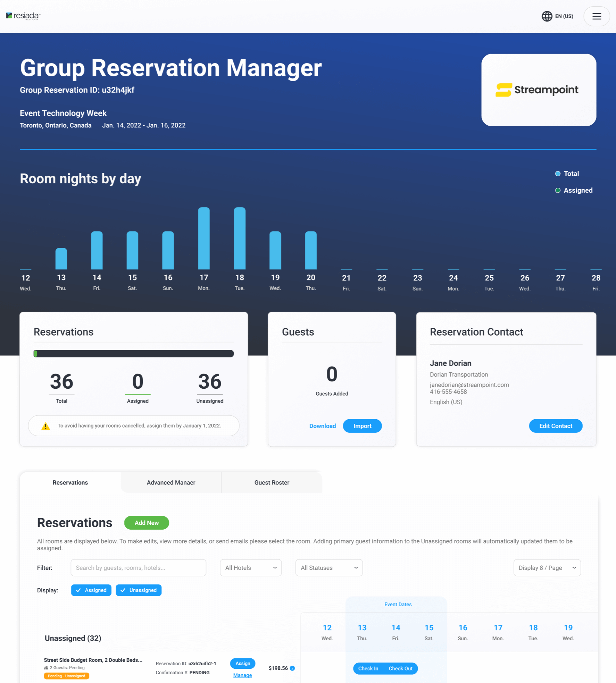
Task: Click the price info icon beside $198.56
Action: point(292,668)
